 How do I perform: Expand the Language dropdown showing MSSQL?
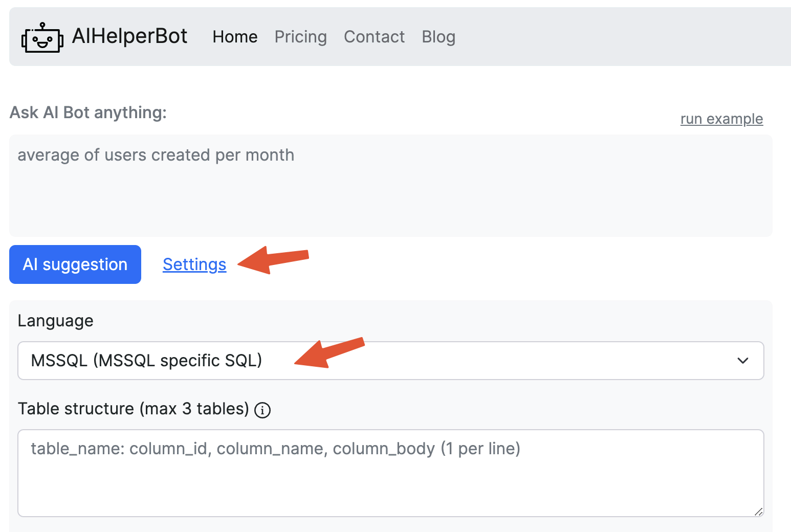391,361
